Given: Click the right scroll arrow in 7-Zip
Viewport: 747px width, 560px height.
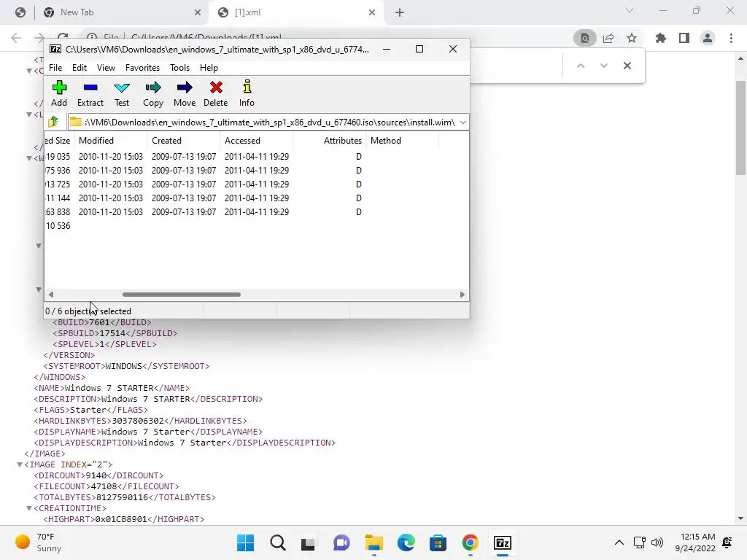Looking at the screenshot, I should tap(462, 295).
